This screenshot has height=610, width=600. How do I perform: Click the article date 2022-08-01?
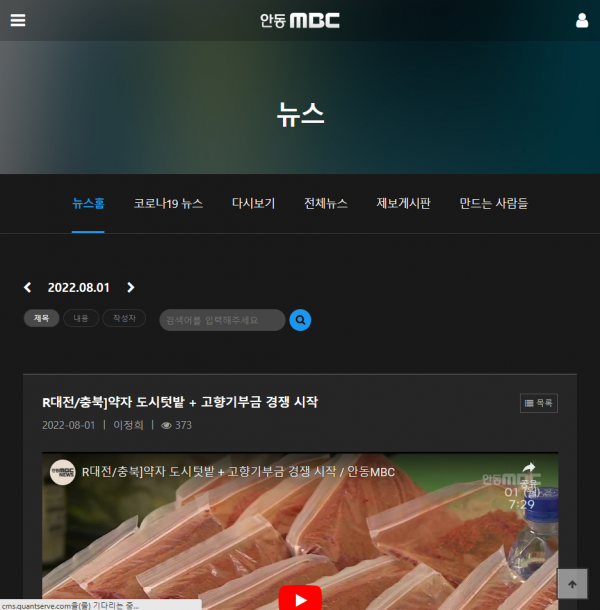68,425
